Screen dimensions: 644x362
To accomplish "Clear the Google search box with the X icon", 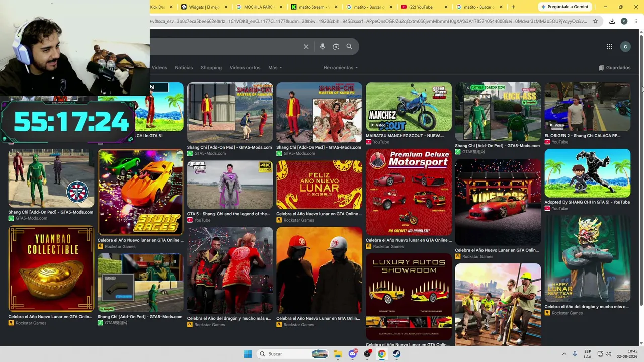I will [306, 47].
